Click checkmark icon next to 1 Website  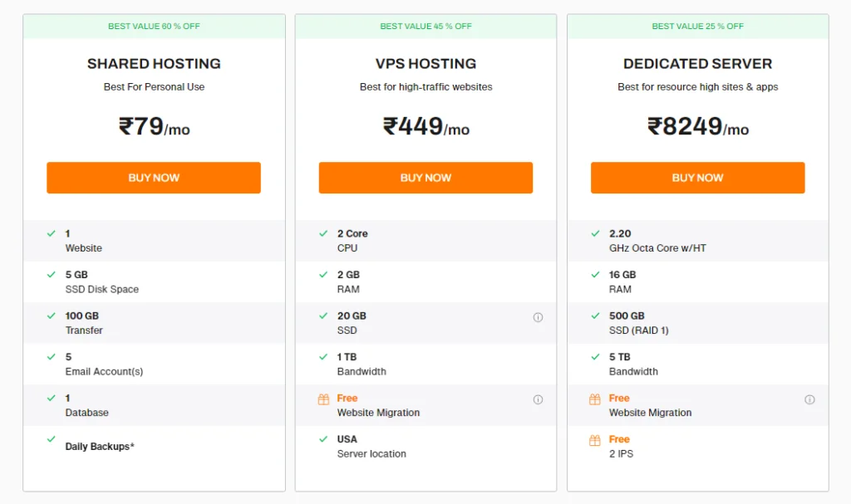pos(51,233)
